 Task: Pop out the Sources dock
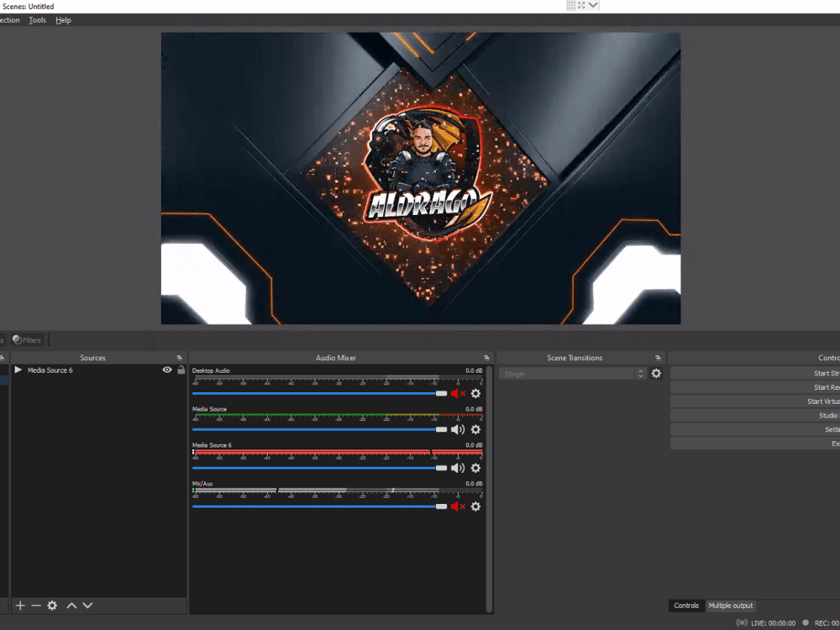tap(180, 358)
